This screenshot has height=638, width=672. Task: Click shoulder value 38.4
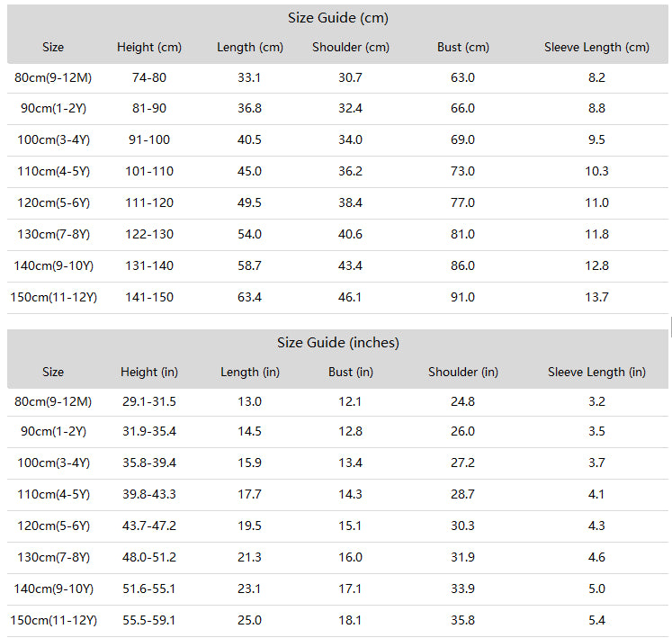click(350, 202)
